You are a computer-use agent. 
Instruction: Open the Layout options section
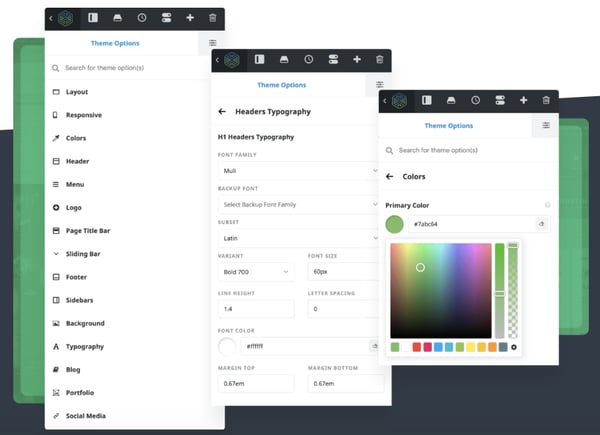[76, 92]
